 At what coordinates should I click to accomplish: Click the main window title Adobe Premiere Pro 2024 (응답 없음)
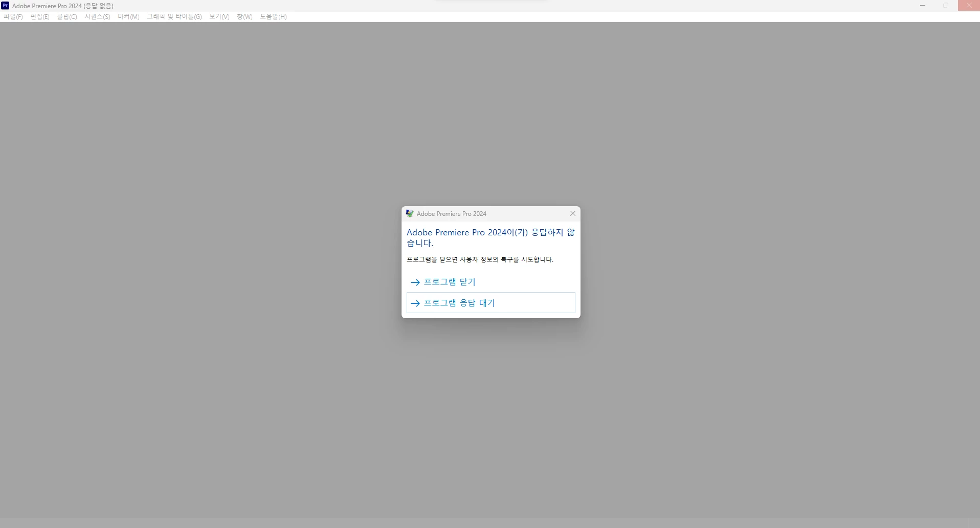(x=63, y=6)
